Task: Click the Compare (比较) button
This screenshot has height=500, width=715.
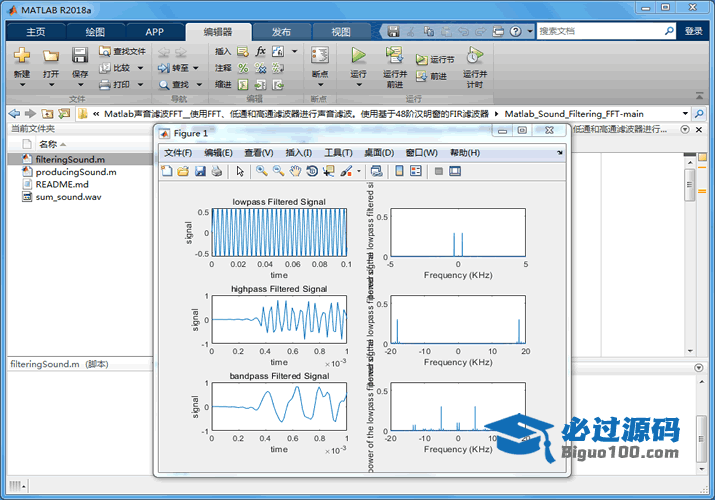Action: coord(115,68)
